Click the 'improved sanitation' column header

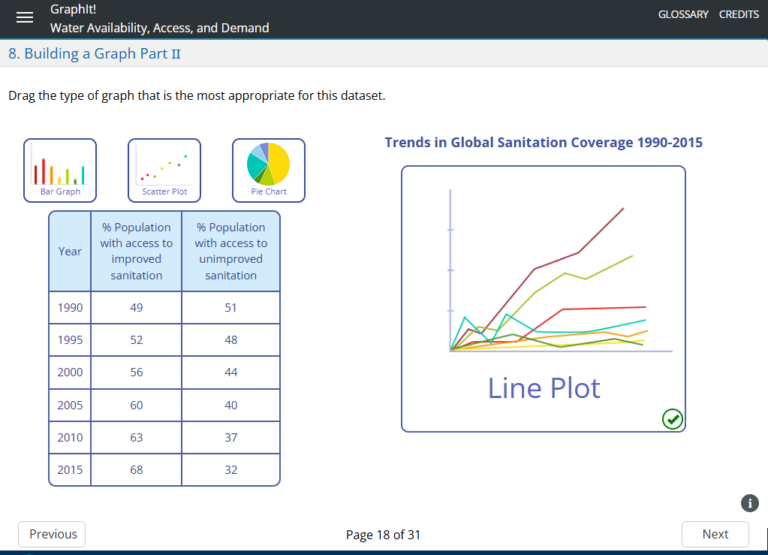136,251
